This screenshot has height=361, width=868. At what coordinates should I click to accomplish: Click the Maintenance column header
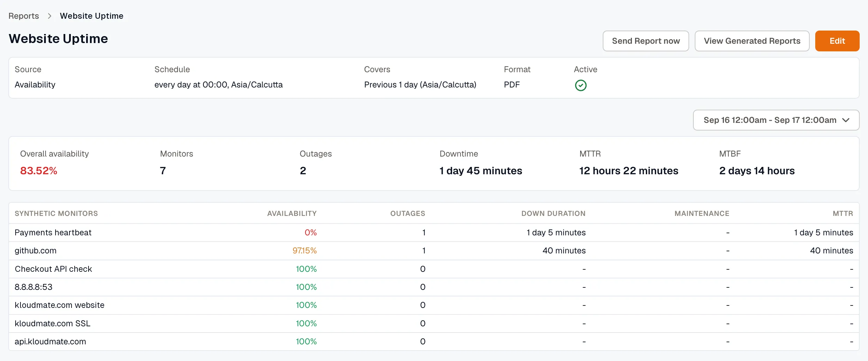(702, 213)
